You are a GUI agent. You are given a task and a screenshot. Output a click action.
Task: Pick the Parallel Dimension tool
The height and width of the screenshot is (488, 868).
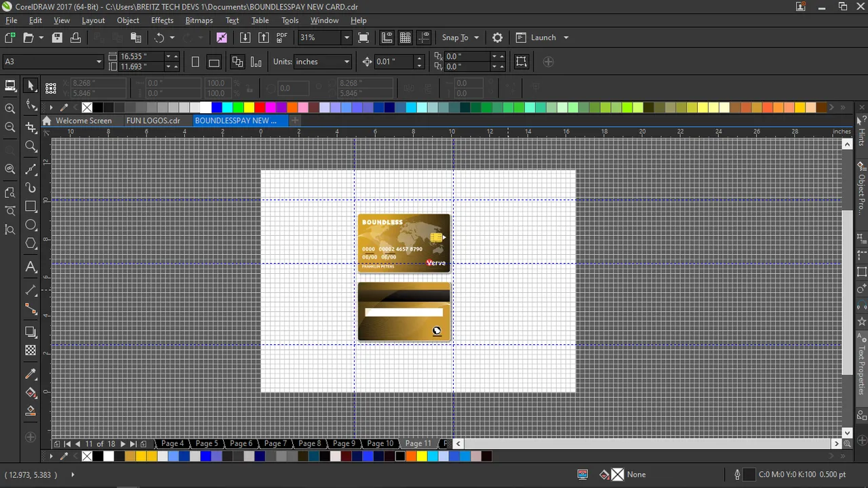(x=31, y=290)
